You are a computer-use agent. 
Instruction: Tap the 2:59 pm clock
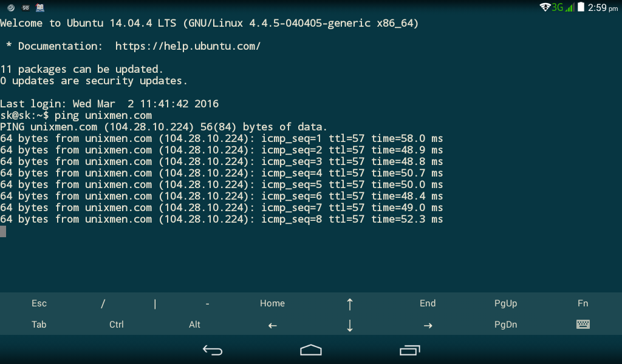(x=603, y=7)
